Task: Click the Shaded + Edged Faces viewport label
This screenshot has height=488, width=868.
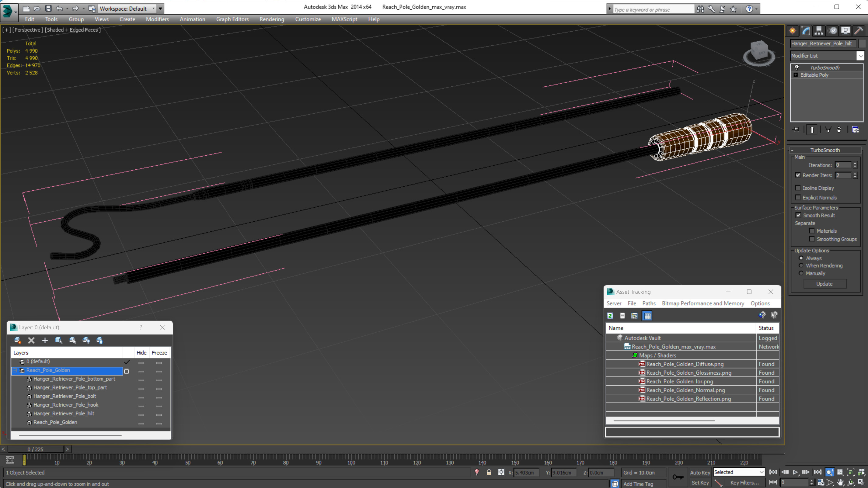Action: (x=72, y=29)
